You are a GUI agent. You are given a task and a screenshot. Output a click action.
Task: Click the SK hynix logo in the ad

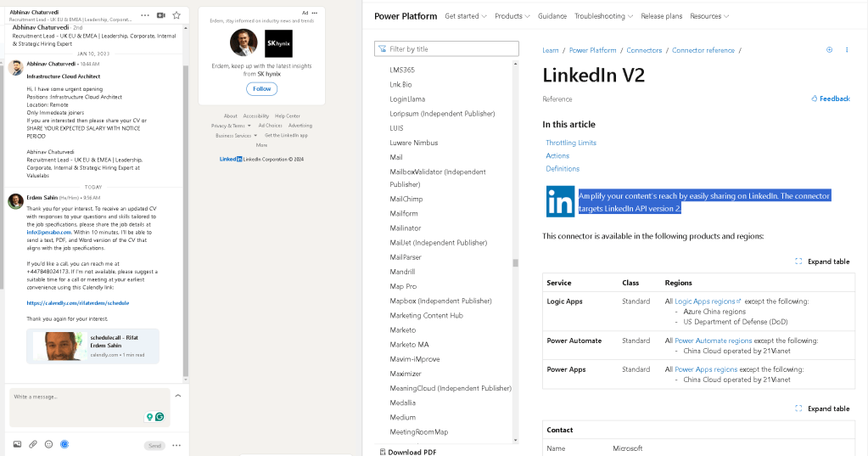(278, 43)
